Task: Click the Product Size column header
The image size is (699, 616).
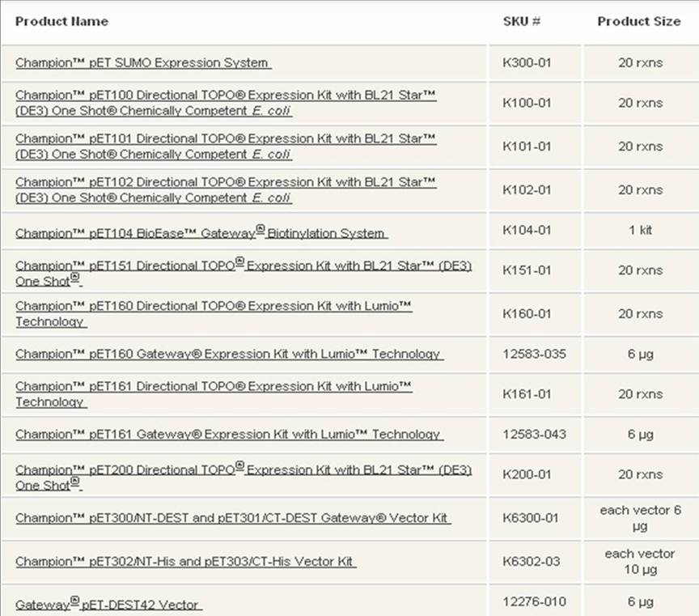Action: (638, 21)
